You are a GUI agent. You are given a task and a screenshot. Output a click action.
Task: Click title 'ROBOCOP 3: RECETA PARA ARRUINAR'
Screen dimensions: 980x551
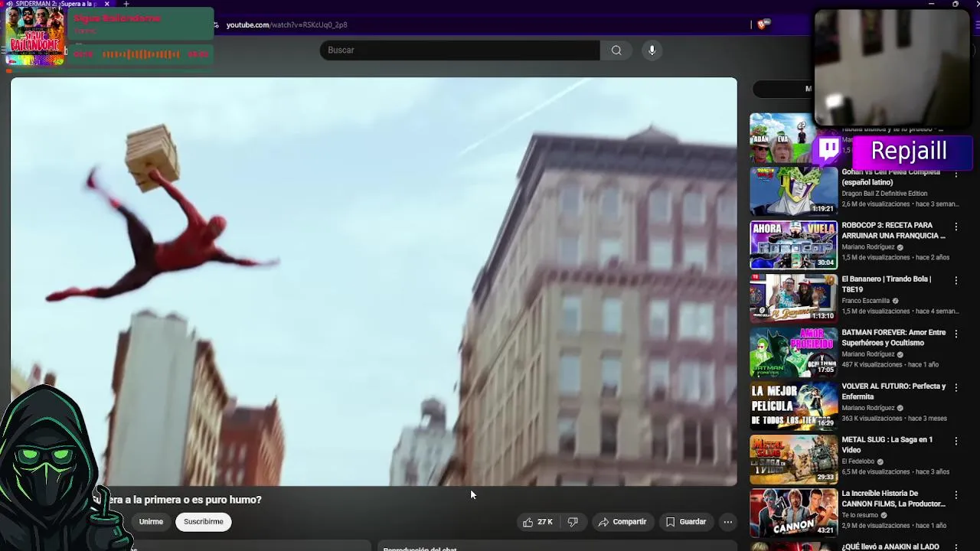(893, 230)
